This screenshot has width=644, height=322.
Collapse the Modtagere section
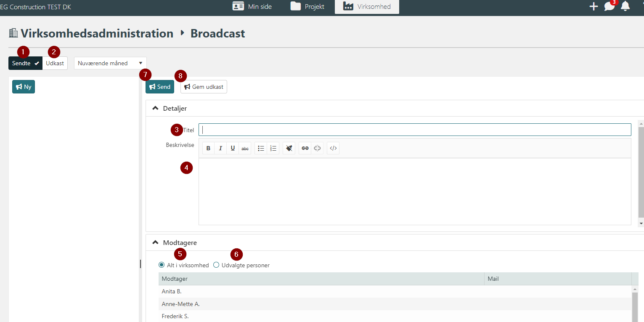[x=155, y=242]
